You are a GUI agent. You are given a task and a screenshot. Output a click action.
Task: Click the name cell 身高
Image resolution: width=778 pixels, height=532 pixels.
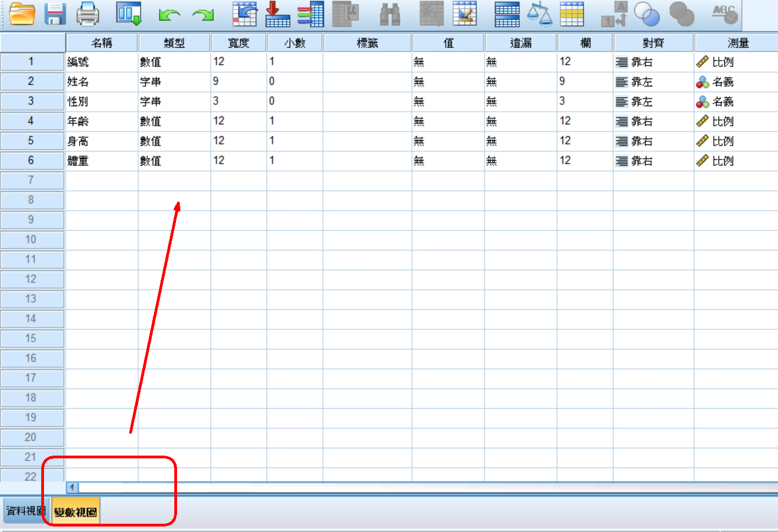point(78,141)
